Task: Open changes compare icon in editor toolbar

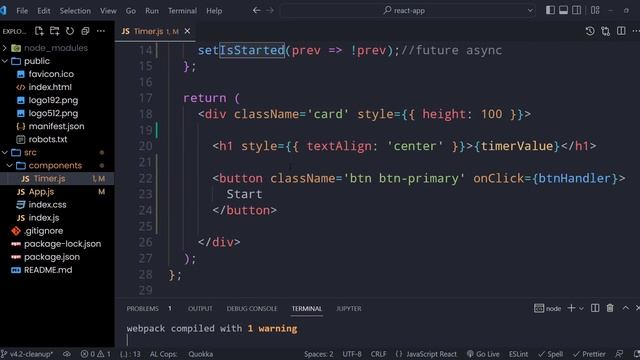Action: (x=605, y=31)
